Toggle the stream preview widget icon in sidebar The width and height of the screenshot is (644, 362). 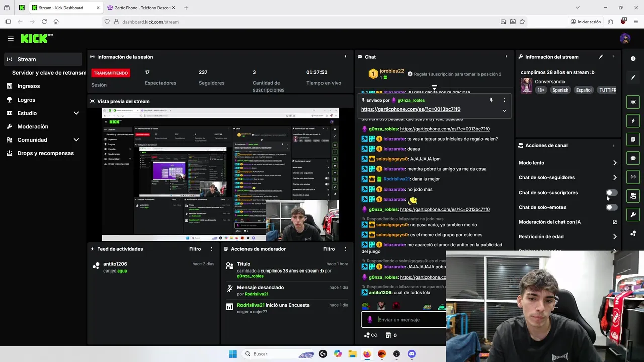[633, 102]
